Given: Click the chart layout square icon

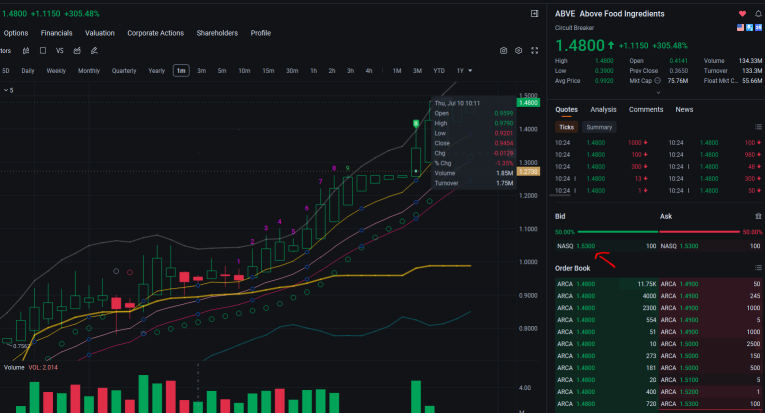Looking at the screenshot, I should point(42,51).
